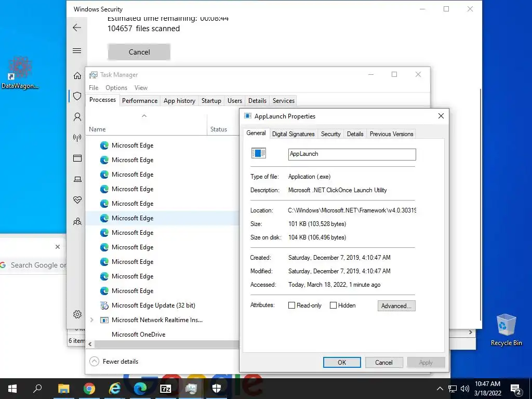Image resolution: width=532 pixels, height=399 pixels.
Task: Click AppLaunch file name field
Action: (352, 154)
